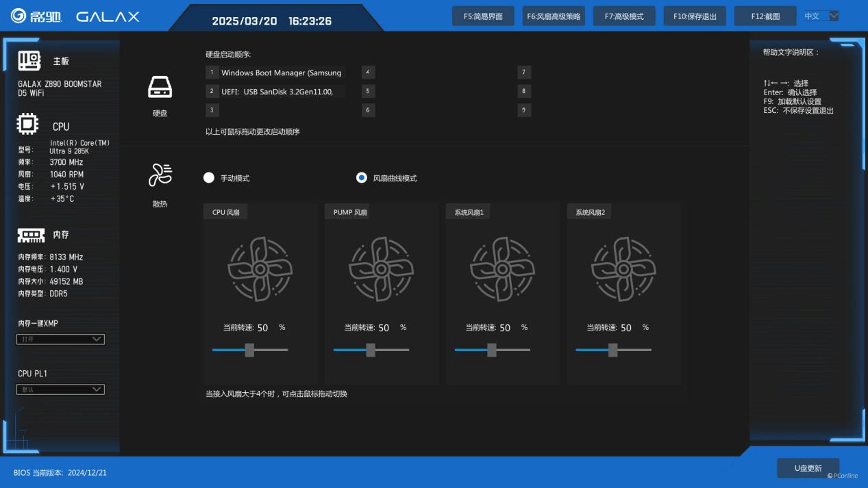Expand the CPU PL1 dropdown
The image size is (868, 488).
[60, 389]
